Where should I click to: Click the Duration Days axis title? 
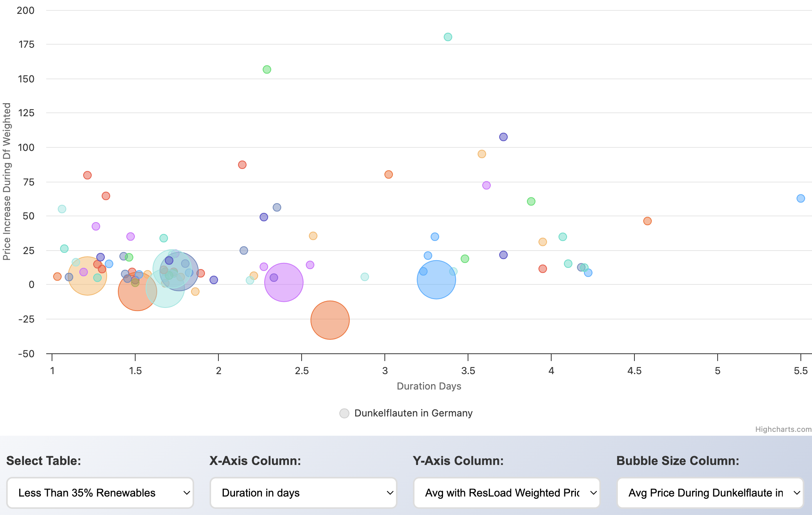point(429,386)
